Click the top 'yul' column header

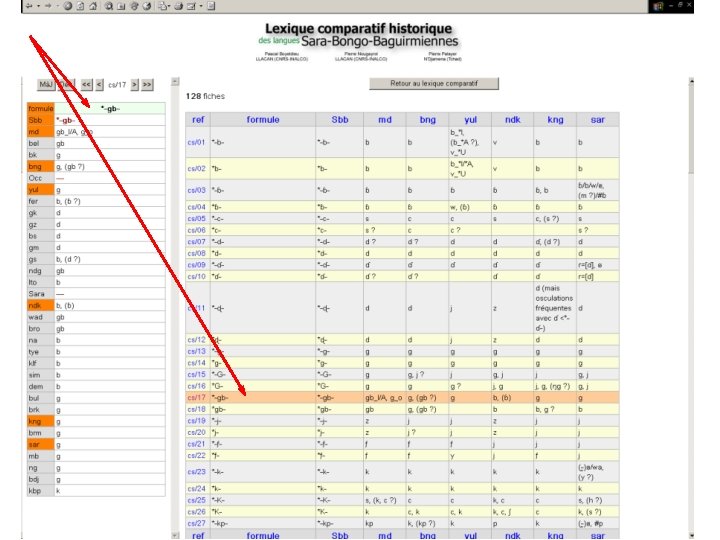470,119
